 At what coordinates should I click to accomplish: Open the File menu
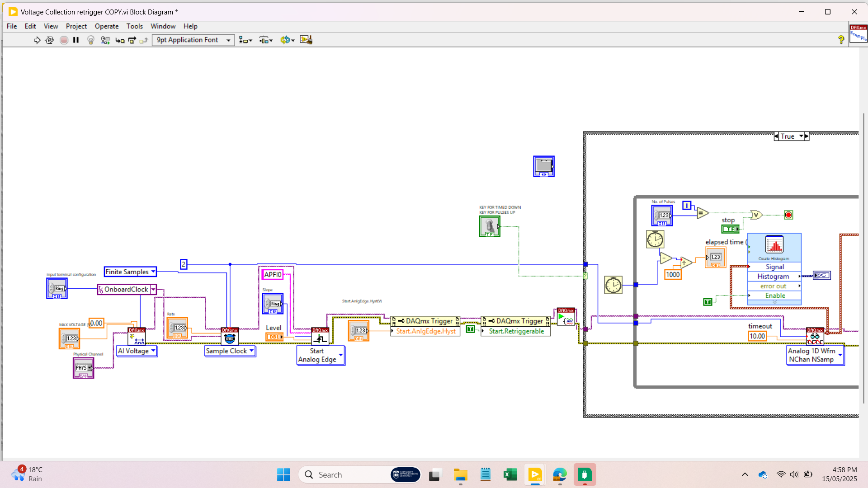(12, 26)
